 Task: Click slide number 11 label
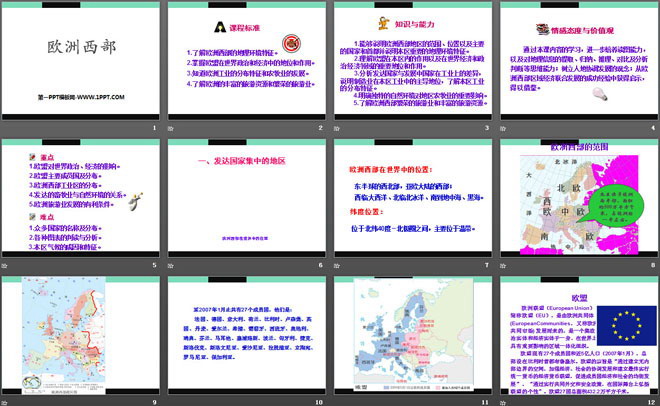click(x=485, y=402)
